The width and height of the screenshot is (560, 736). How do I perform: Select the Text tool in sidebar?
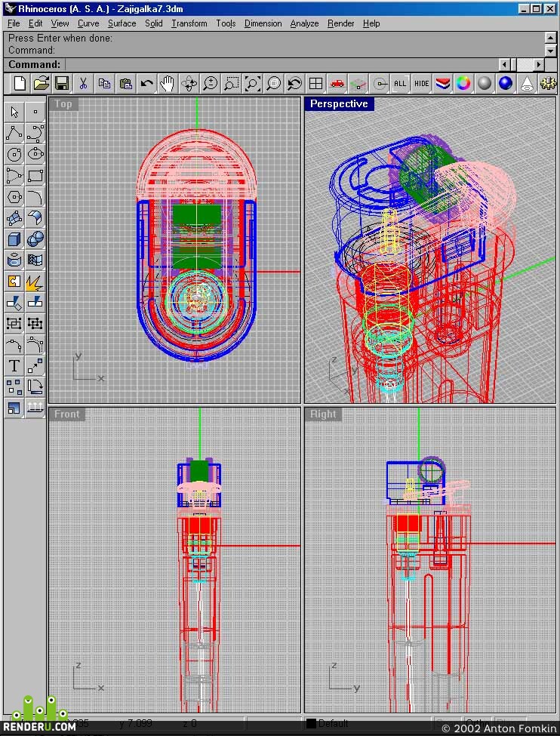point(14,365)
